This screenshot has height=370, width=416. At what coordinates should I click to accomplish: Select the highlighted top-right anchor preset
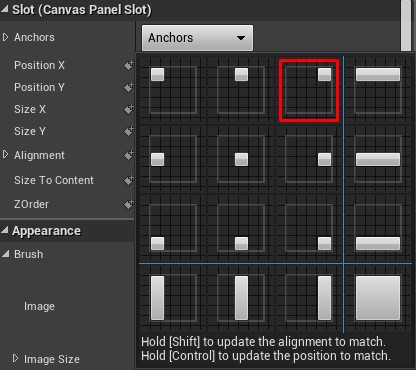coord(309,90)
